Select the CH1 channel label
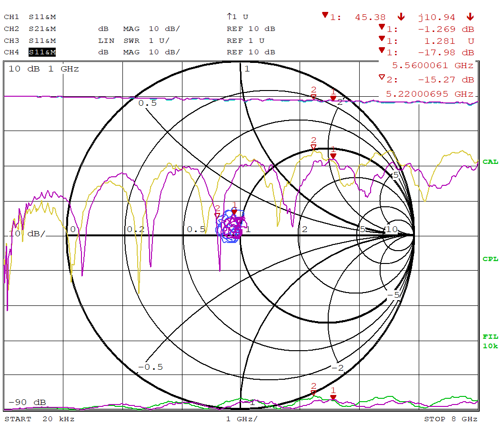This screenshot has height=425, width=504. click(11, 17)
